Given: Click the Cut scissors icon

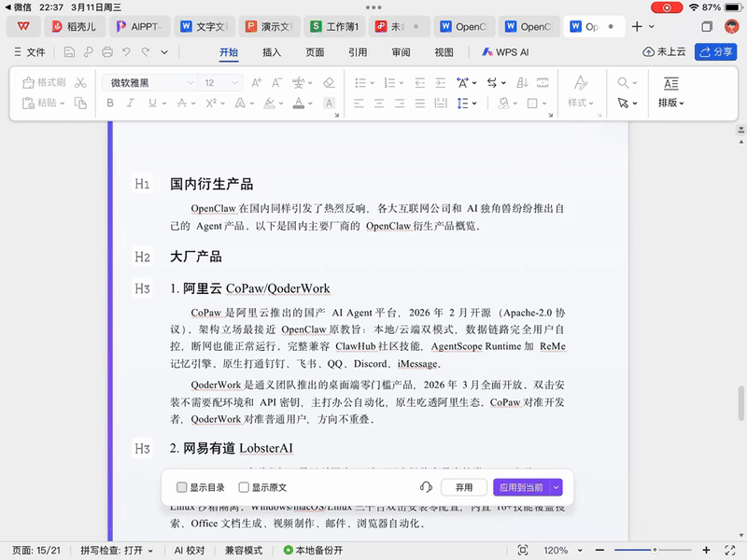Looking at the screenshot, I should (80, 83).
